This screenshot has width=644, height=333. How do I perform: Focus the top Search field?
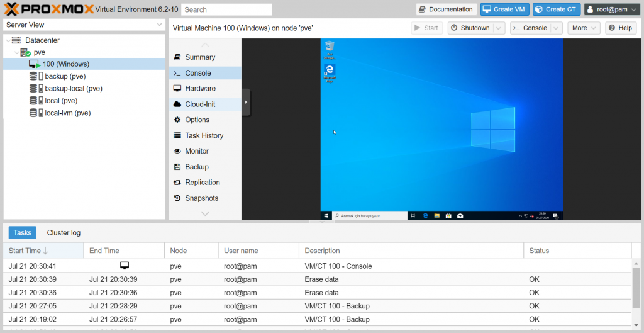pos(226,9)
